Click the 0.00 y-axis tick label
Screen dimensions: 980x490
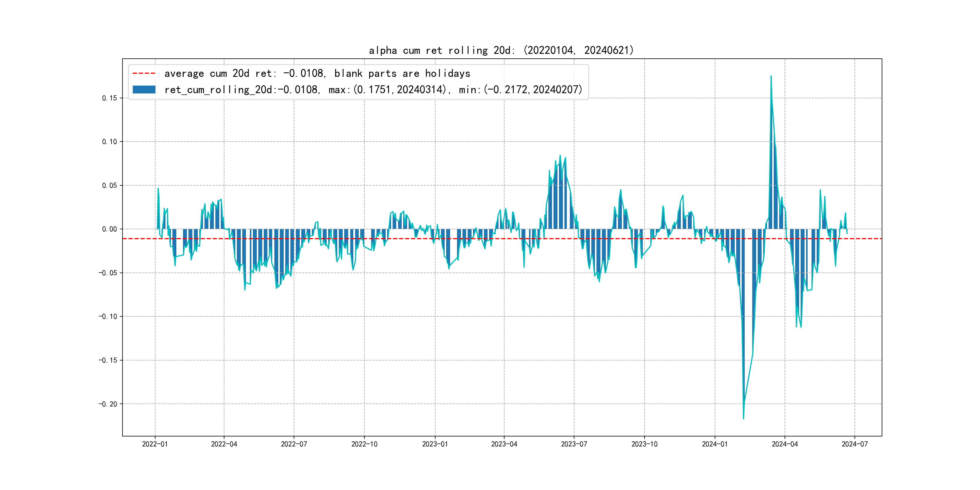pos(109,229)
